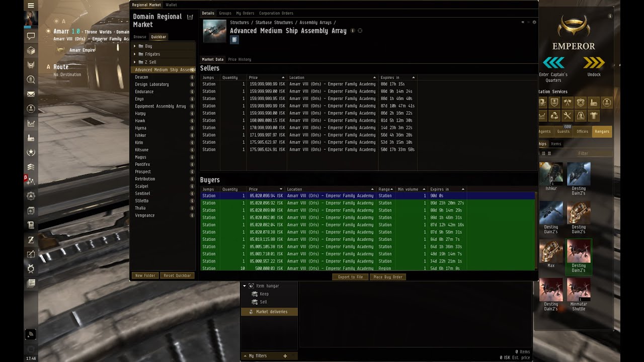This screenshot has height=362, width=644.
Task: Select the 85.005.105,38 ISK buy order
Action: (x=367, y=247)
